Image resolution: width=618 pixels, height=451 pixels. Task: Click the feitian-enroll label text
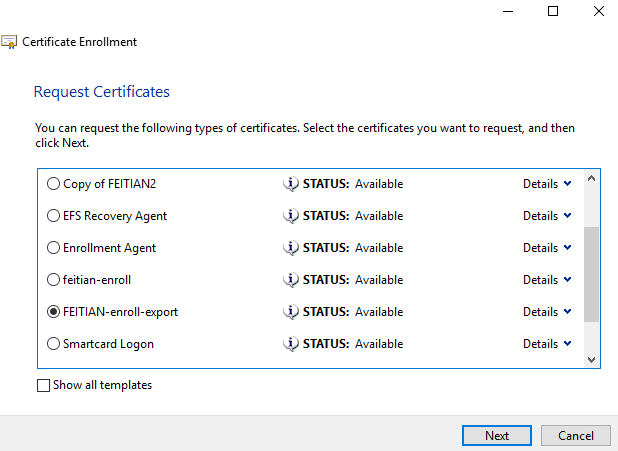(x=97, y=280)
